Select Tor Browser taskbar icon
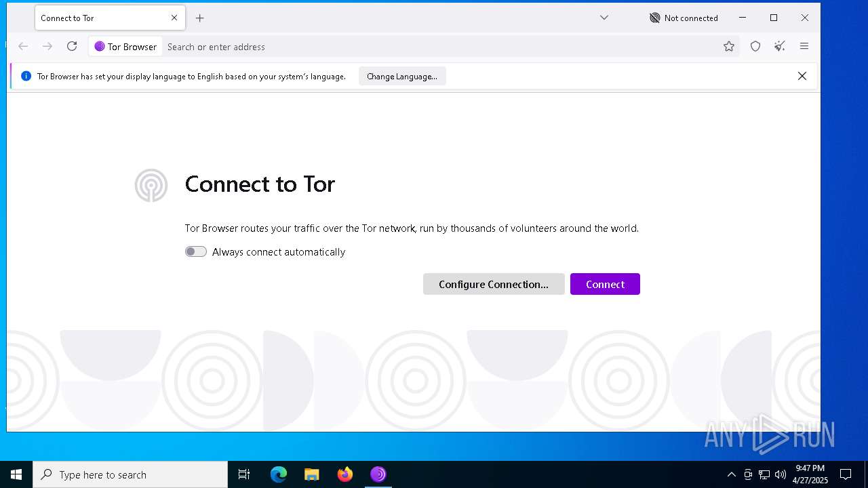The height and width of the screenshot is (488, 868). (378, 474)
